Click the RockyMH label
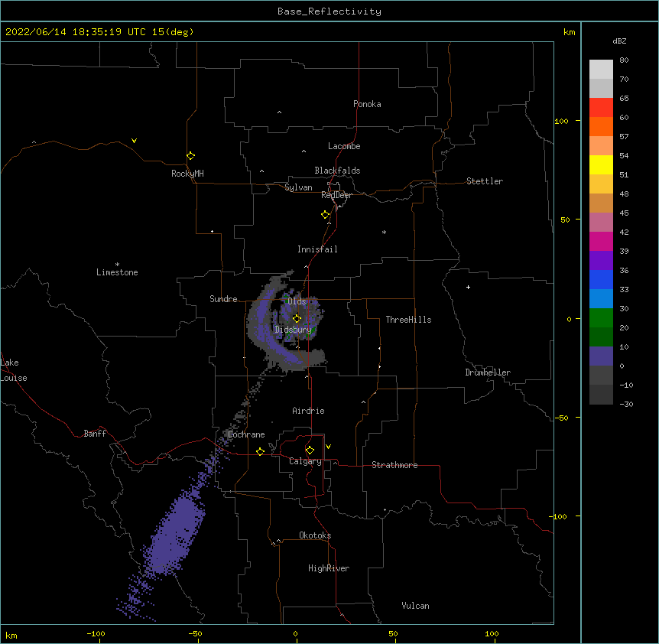Image resolution: width=659 pixels, height=644 pixels. 187,174
